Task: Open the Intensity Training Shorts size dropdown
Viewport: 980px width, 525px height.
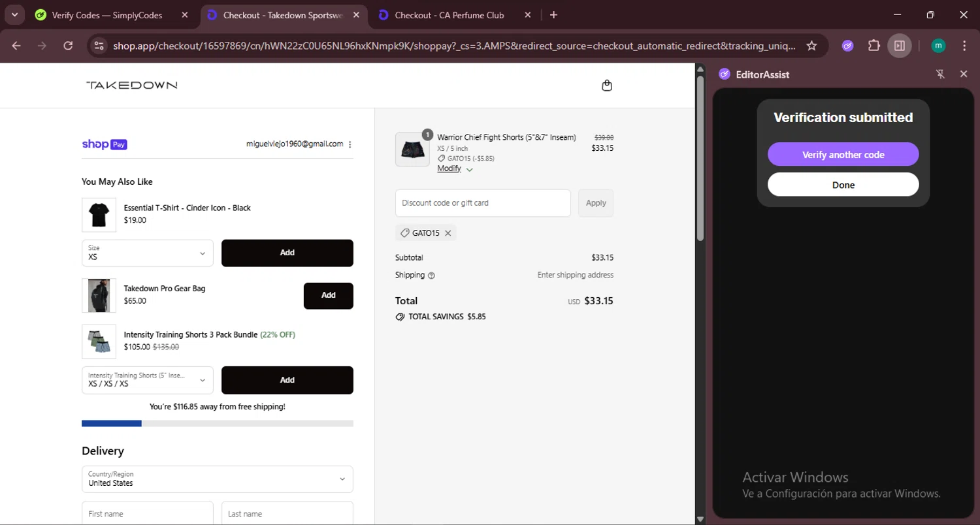Action: tap(148, 380)
